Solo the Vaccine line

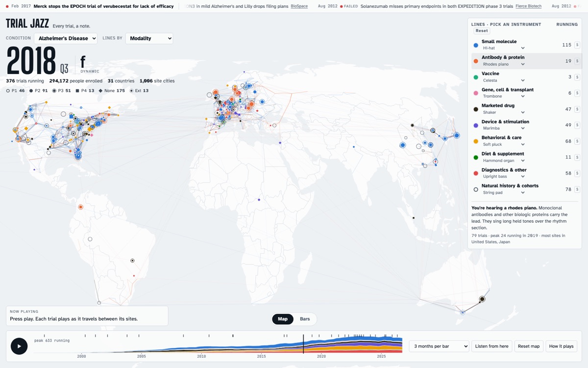[x=577, y=77]
